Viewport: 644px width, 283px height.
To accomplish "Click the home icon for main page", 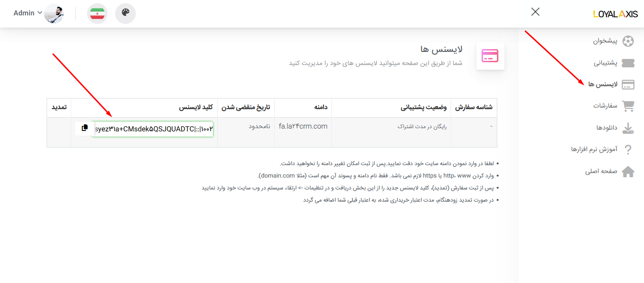I will pyautogui.click(x=628, y=172).
